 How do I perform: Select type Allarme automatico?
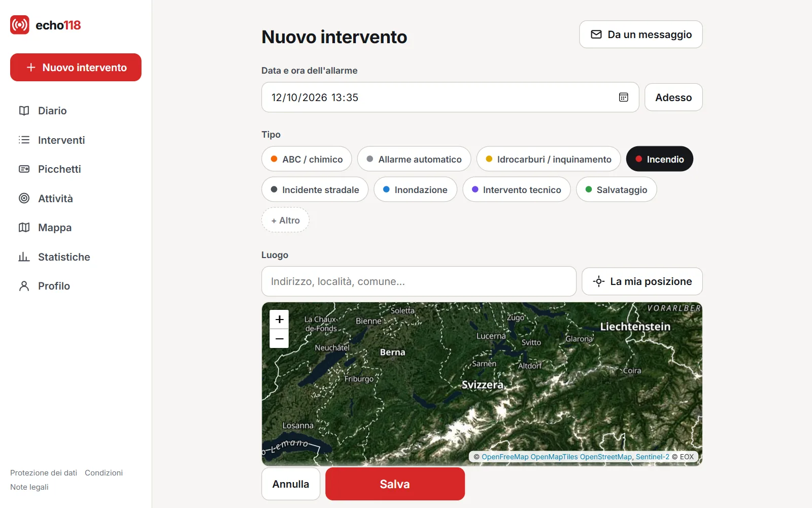pyautogui.click(x=414, y=159)
